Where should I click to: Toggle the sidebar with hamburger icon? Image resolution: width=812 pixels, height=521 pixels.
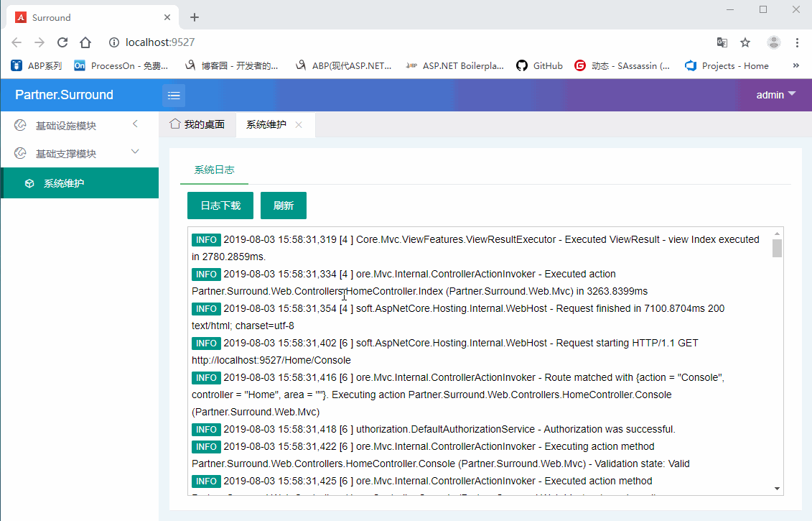(174, 96)
